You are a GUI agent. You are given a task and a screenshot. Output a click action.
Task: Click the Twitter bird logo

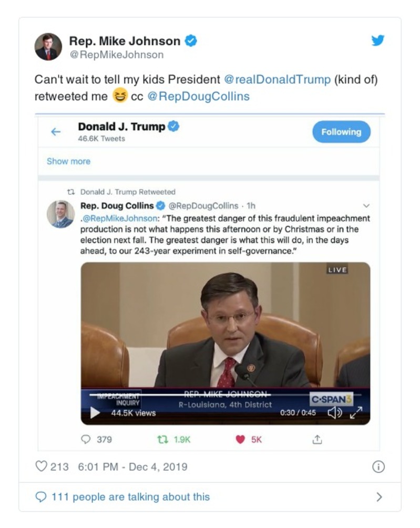pyautogui.click(x=378, y=39)
